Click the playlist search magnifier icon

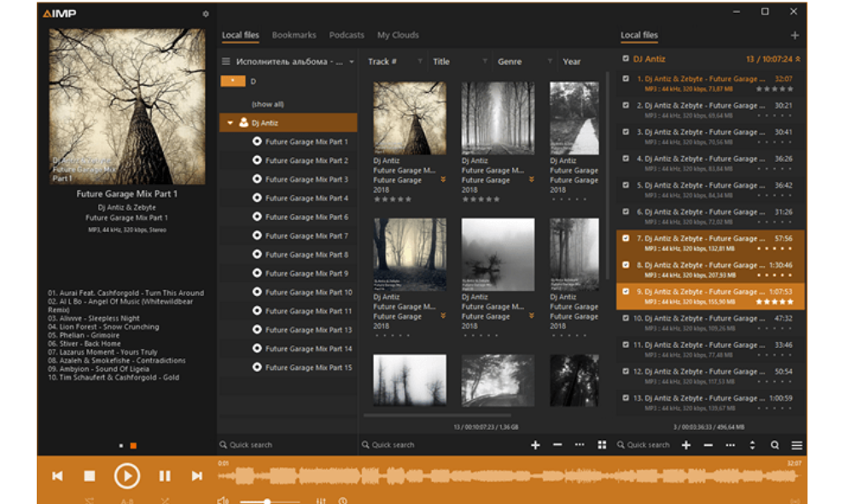pyautogui.click(x=775, y=445)
